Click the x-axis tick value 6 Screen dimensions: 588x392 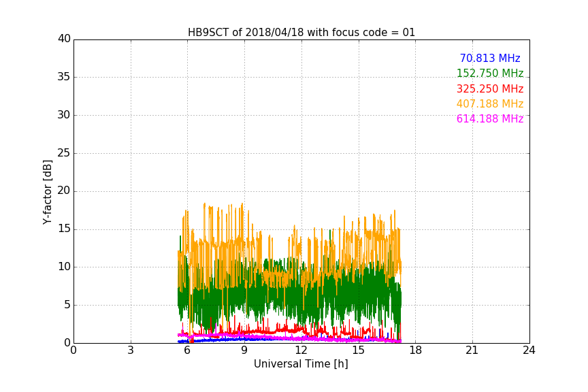pos(188,350)
